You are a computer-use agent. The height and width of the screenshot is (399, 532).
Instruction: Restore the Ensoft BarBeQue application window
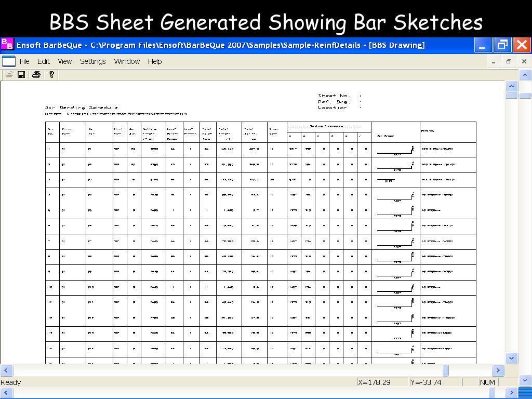(502, 45)
